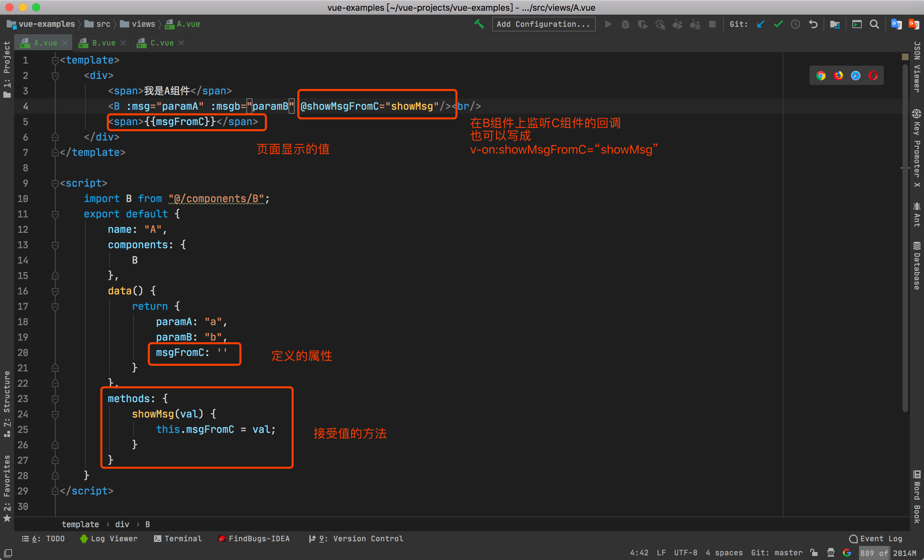This screenshot has width=924, height=560.
Task: Open preview in Chrome browser icon
Action: tap(821, 76)
